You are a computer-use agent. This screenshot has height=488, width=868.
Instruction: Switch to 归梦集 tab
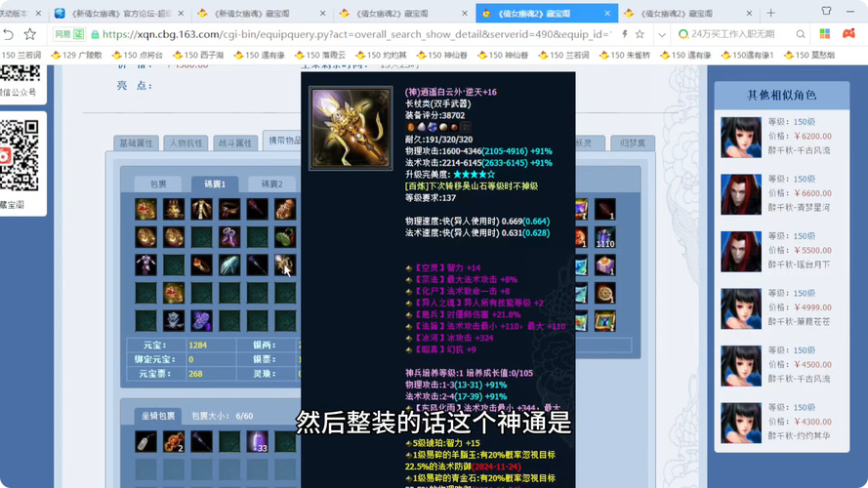(x=633, y=143)
